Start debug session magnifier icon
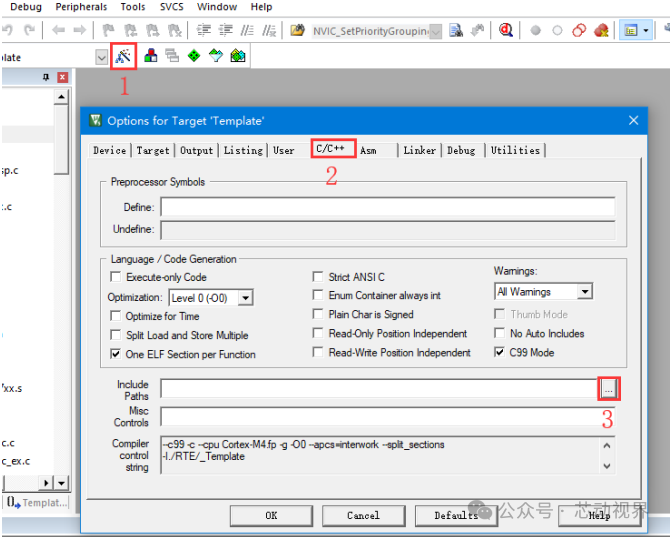The image size is (670, 537). point(506,30)
